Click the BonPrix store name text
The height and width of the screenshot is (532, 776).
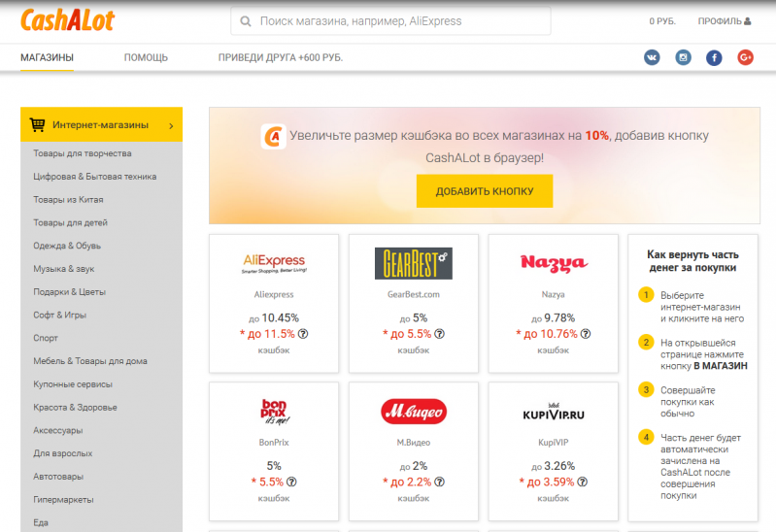tap(274, 443)
